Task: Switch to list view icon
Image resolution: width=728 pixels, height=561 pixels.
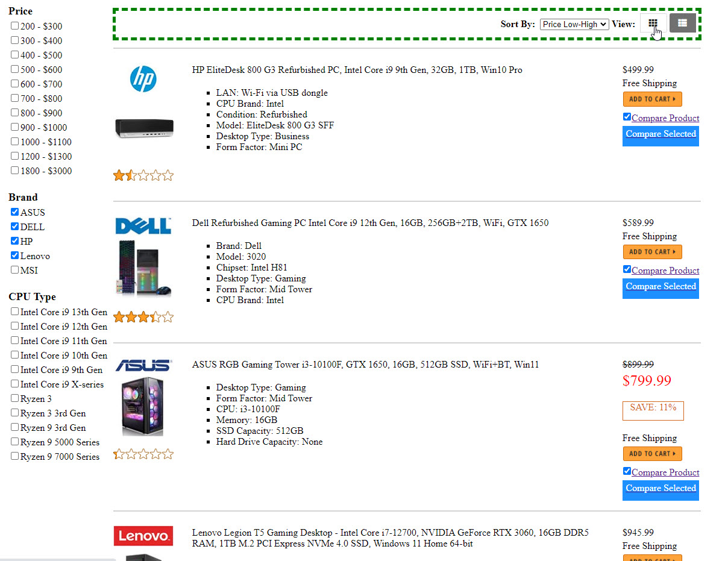Action: coord(682,23)
